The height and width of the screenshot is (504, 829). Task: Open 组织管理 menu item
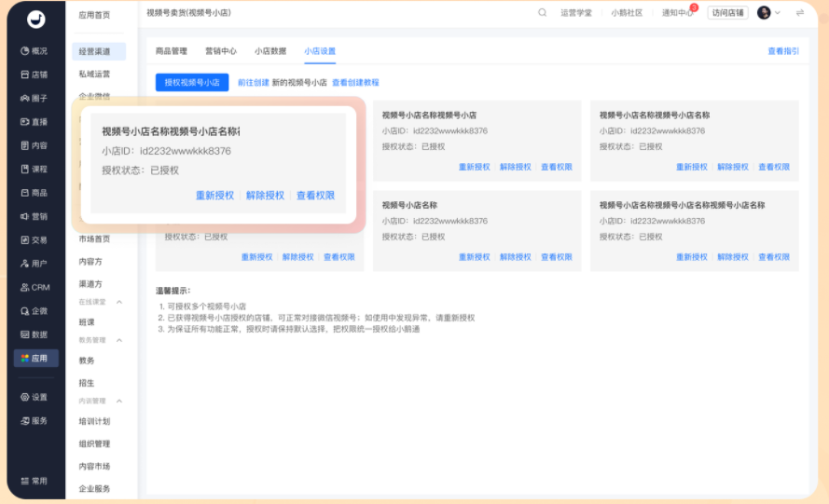tap(94, 443)
